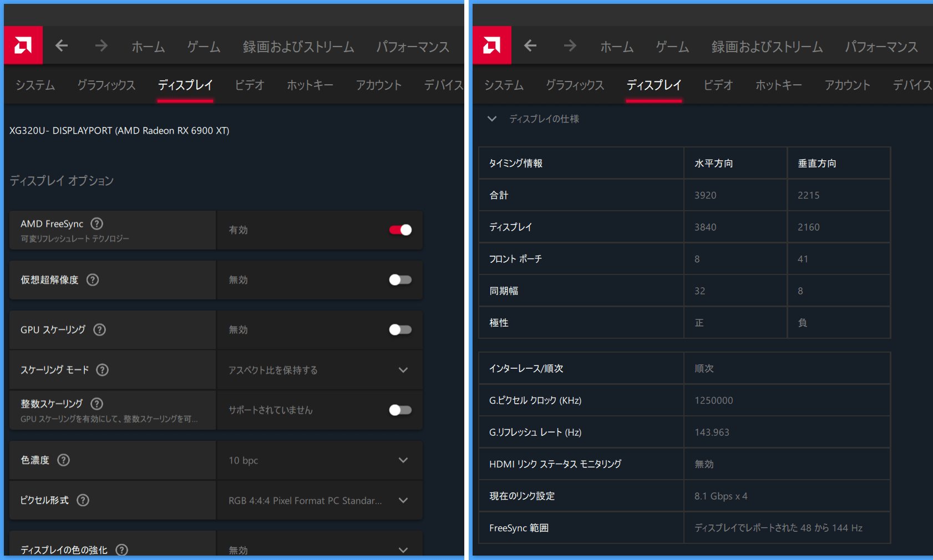Click the 順次 interlace value
933x560 pixels.
[704, 368]
